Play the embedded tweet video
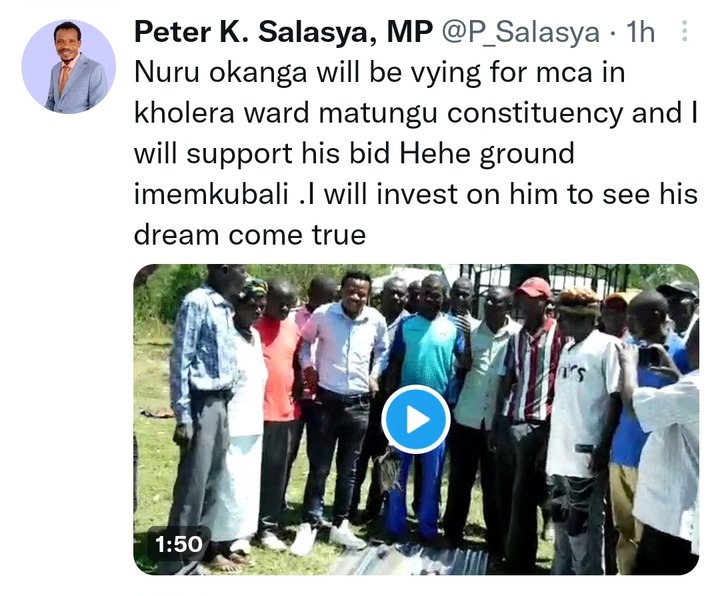The width and height of the screenshot is (720, 596). (x=415, y=419)
